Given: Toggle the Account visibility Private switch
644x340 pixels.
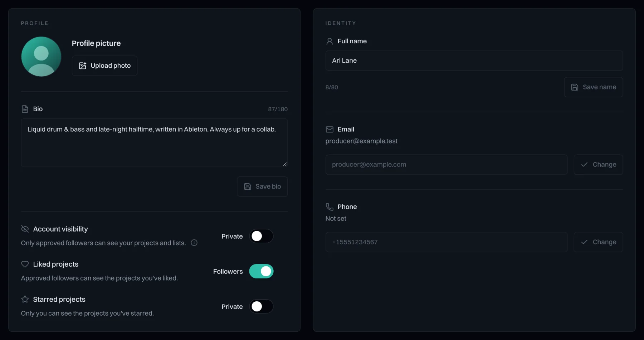Looking at the screenshot, I should 261,236.
